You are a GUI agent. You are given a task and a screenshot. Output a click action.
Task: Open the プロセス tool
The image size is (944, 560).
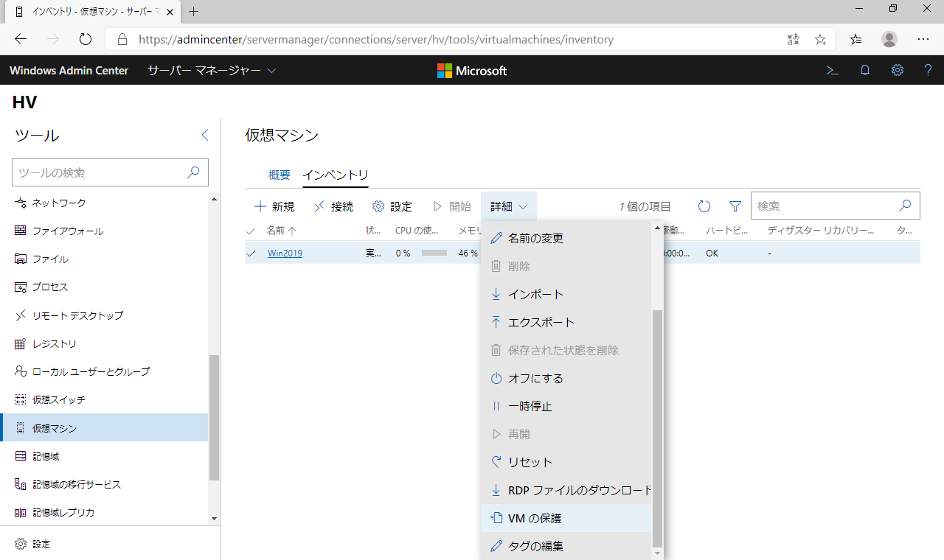[104, 287]
